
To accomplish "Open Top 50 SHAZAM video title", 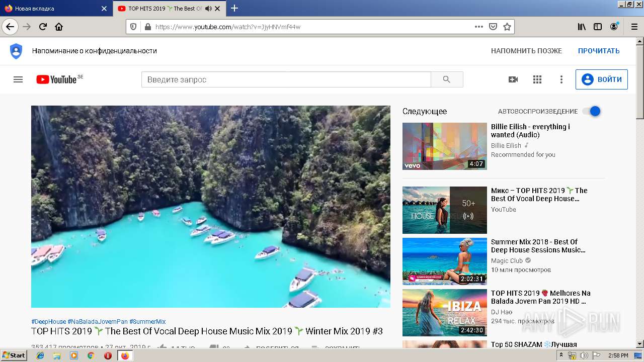I will click(x=534, y=344).
